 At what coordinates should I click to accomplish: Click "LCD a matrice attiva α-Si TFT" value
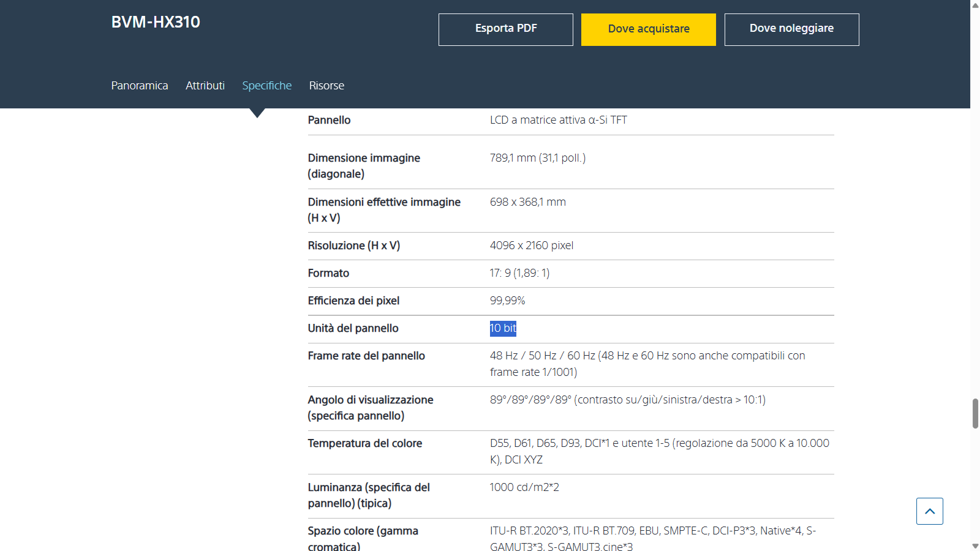point(559,120)
